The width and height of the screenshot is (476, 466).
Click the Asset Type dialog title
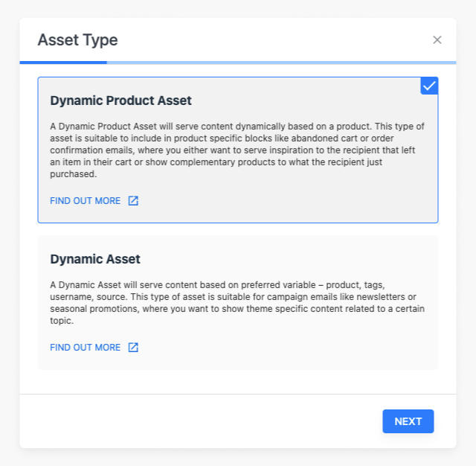pos(77,40)
